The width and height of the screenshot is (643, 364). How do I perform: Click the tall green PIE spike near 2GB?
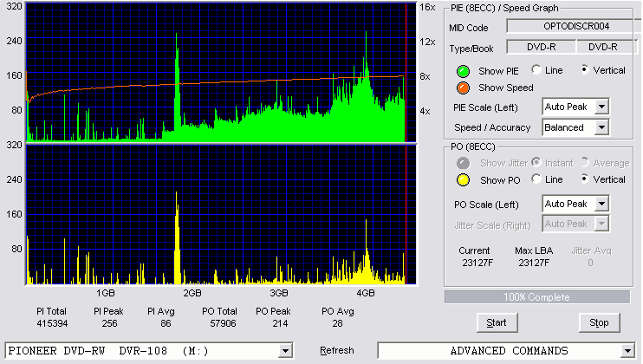pyautogui.click(x=177, y=88)
